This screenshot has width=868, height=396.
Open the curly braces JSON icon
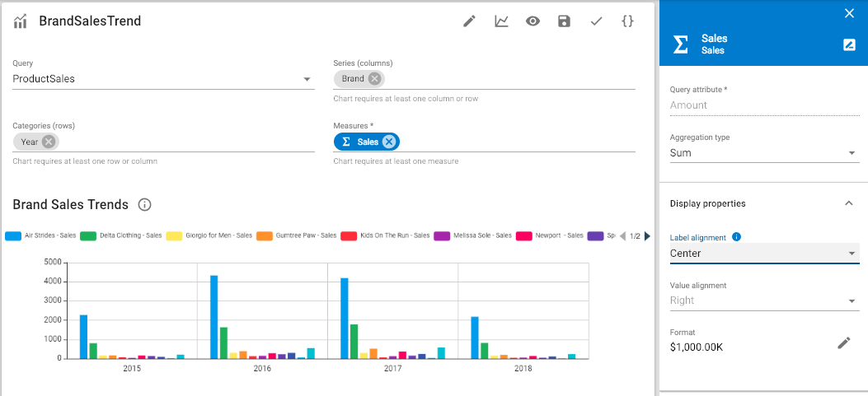[x=627, y=21]
